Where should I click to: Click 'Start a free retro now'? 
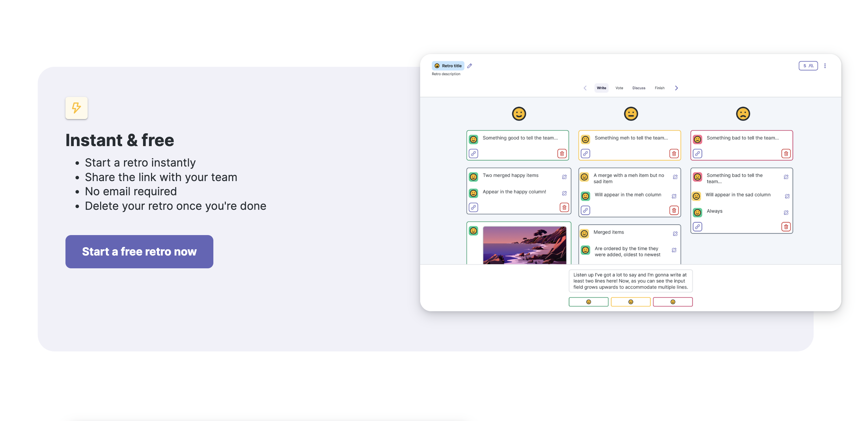139,252
